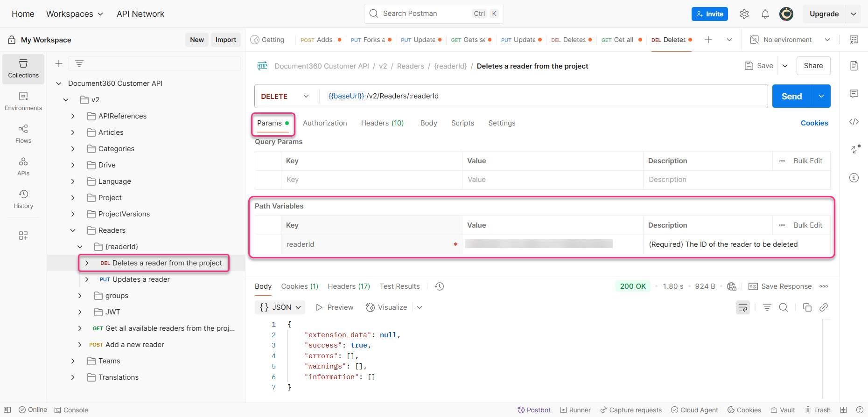Click the New button
This screenshot has height=417, width=868.
point(197,40)
